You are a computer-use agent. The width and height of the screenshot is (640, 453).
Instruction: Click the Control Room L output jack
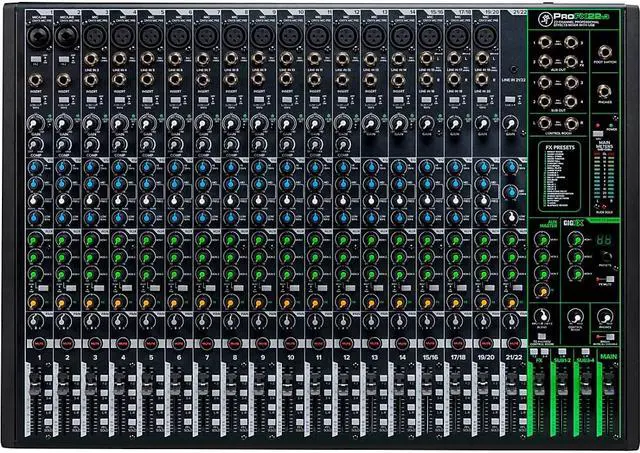tap(545, 123)
